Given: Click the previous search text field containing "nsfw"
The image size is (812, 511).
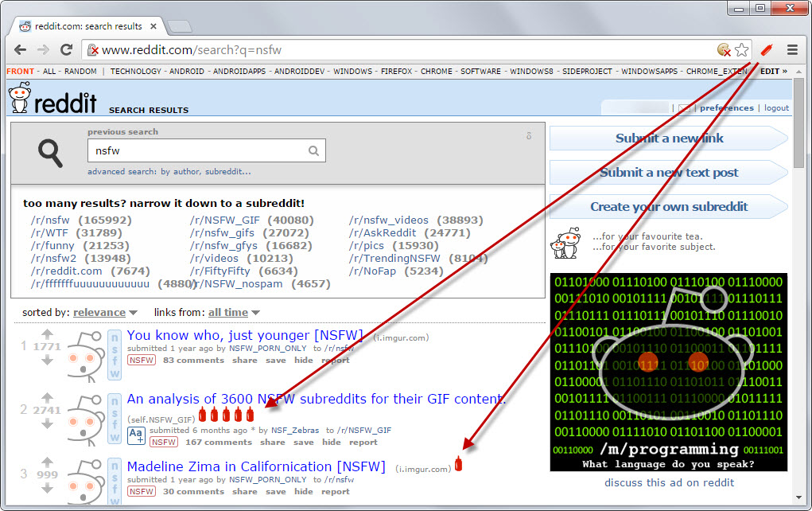Looking at the screenshot, I should (x=207, y=150).
